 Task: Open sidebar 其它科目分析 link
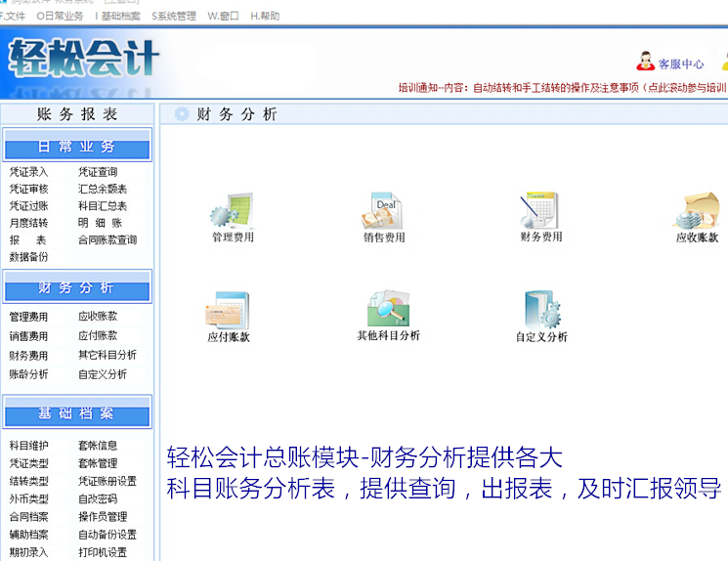coord(107,355)
